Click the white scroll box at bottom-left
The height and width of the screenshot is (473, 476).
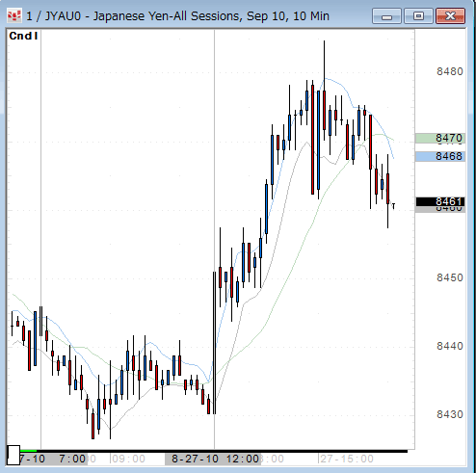[13, 455]
